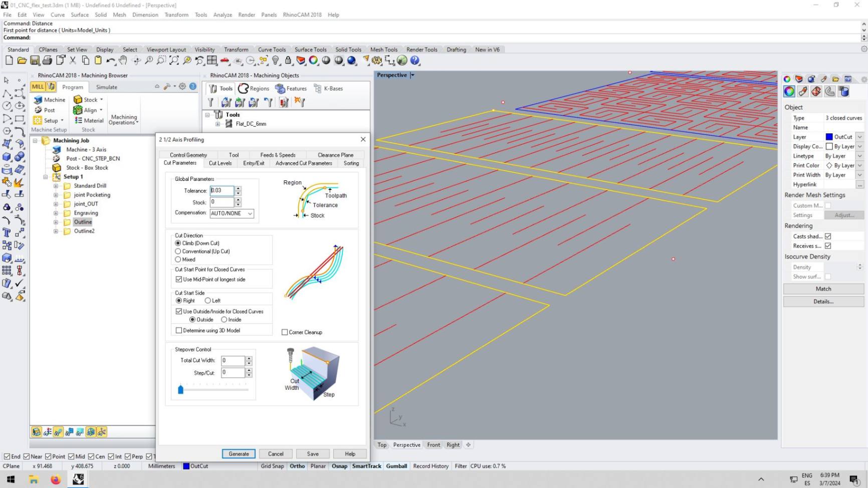Open the Layers folder icon in properties panel
868x488 pixels.
point(835,79)
